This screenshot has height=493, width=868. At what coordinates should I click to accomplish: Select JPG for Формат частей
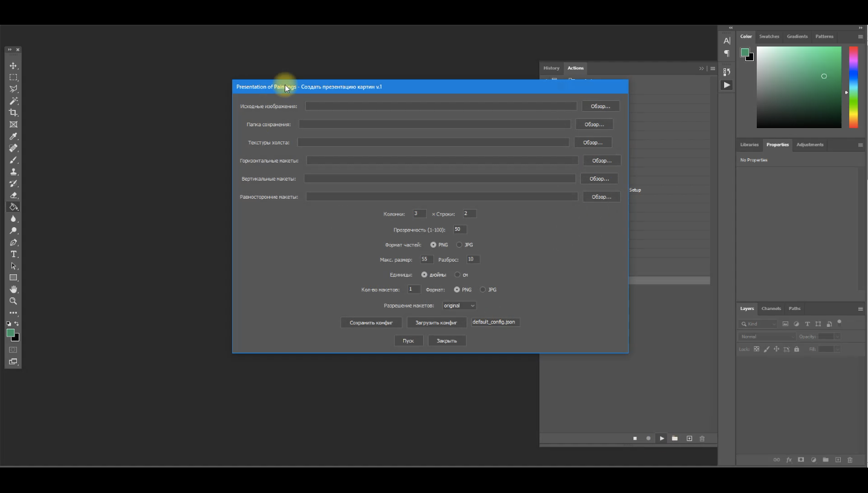459,245
